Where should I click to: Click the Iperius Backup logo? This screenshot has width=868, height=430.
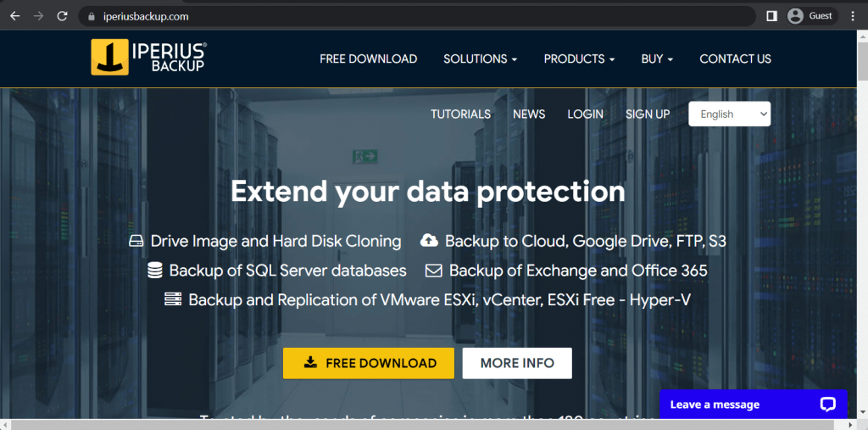pyautogui.click(x=148, y=57)
